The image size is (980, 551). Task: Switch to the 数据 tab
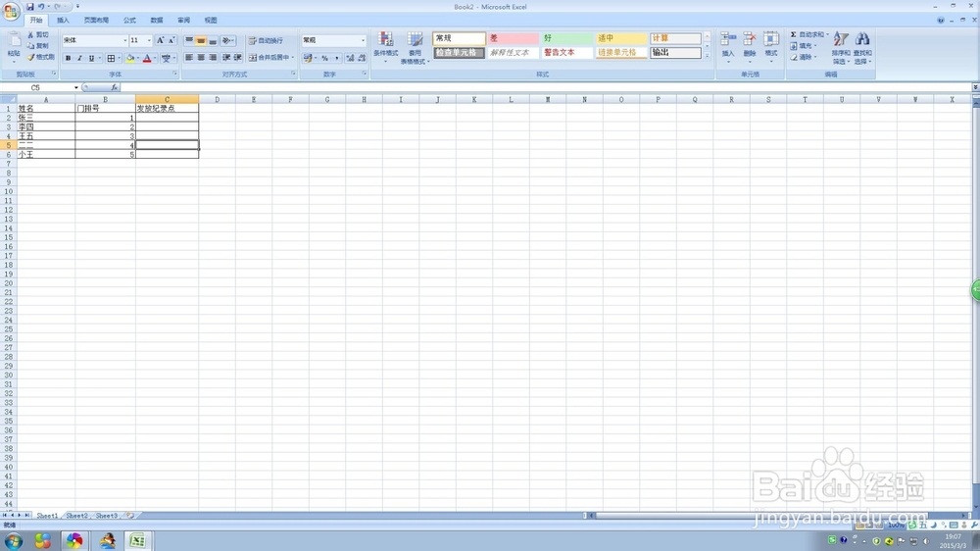157,20
